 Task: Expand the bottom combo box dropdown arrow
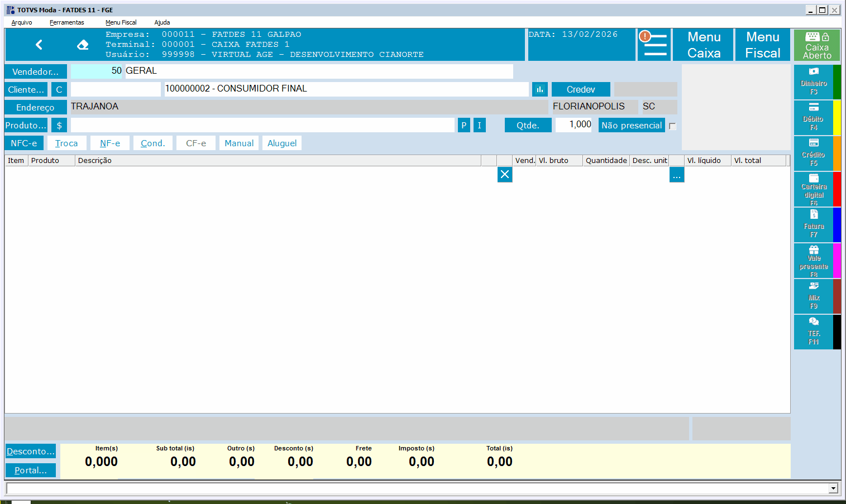point(833,488)
